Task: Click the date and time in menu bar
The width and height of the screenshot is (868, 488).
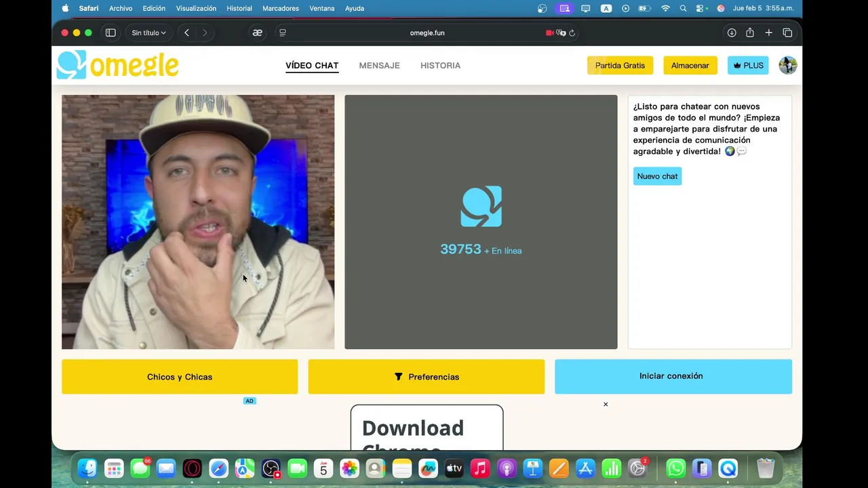Action: (763, 8)
